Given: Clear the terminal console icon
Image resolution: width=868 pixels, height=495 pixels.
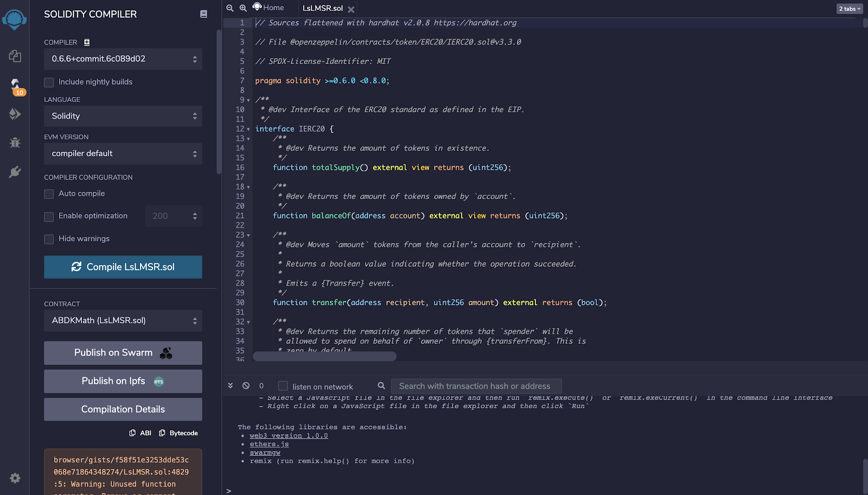Looking at the screenshot, I should point(246,385).
